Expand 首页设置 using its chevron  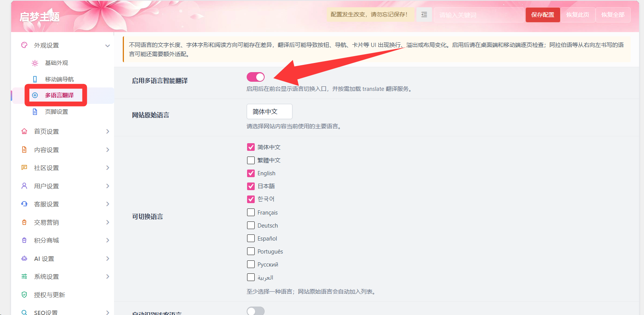[x=108, y=131]
